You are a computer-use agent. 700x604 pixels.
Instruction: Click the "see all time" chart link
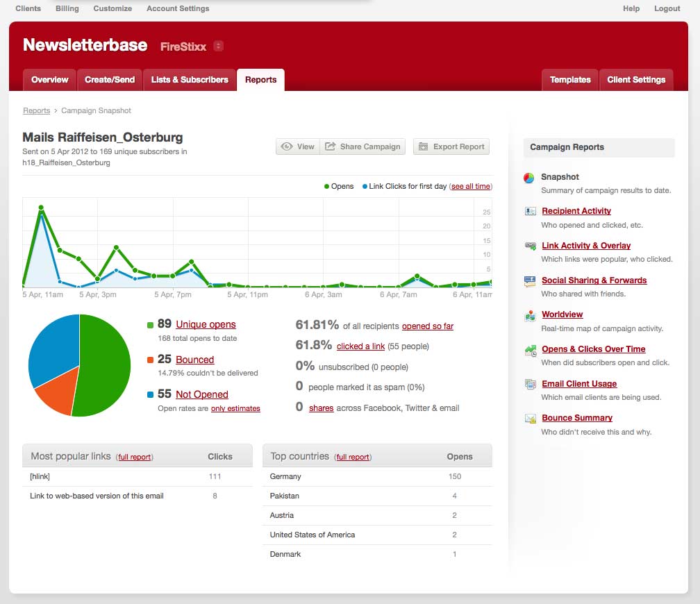point(471,186)
